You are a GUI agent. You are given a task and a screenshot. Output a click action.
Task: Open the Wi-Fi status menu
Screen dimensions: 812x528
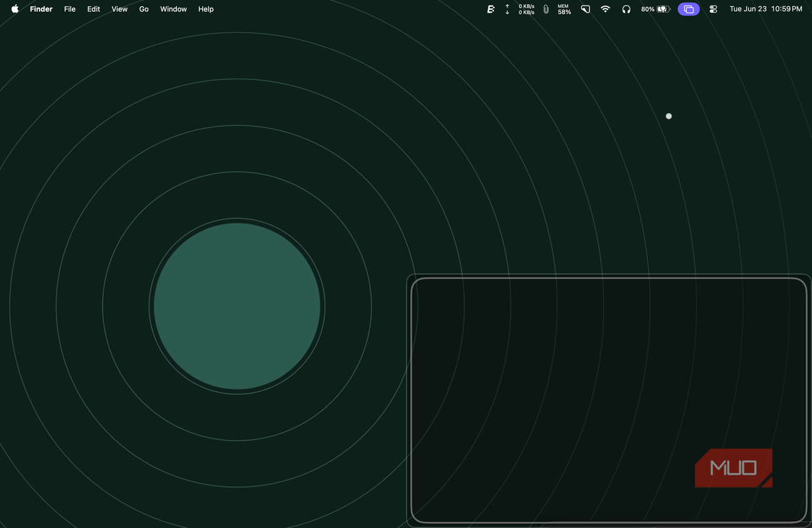point(606,9)
